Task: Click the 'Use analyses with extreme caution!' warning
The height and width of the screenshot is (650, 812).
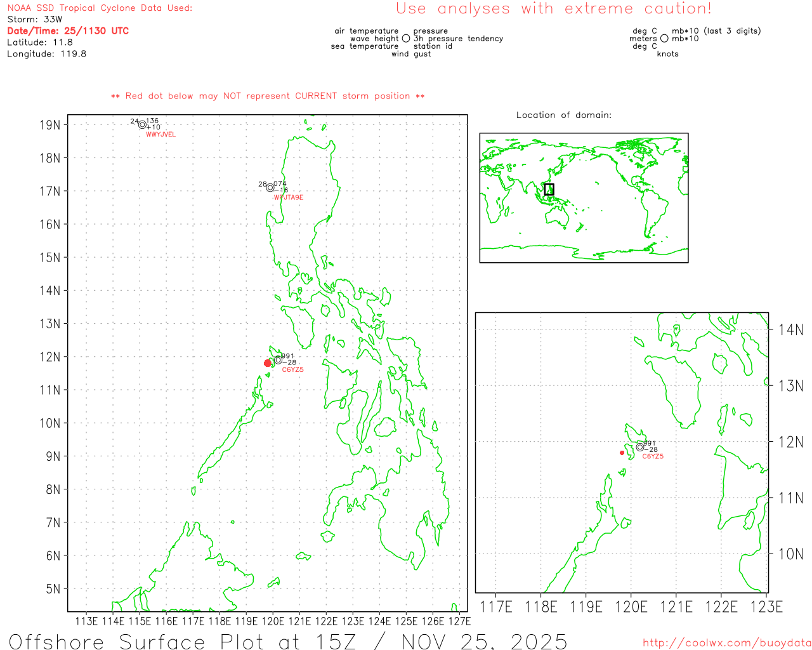Action: click(x=554, y=8)
